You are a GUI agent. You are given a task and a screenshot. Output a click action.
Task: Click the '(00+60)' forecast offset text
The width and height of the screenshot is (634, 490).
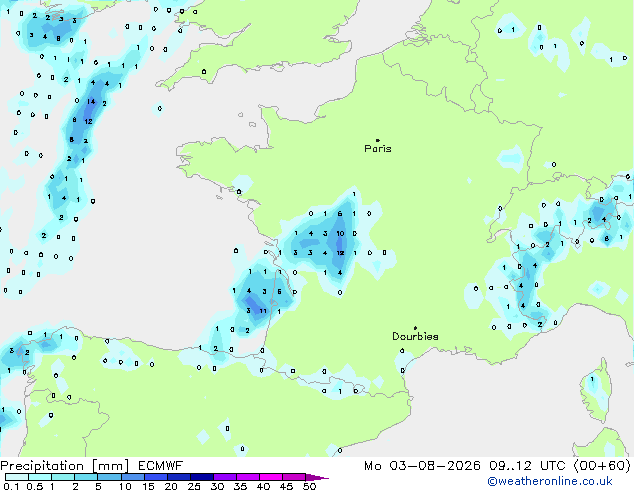click(602, 466)
